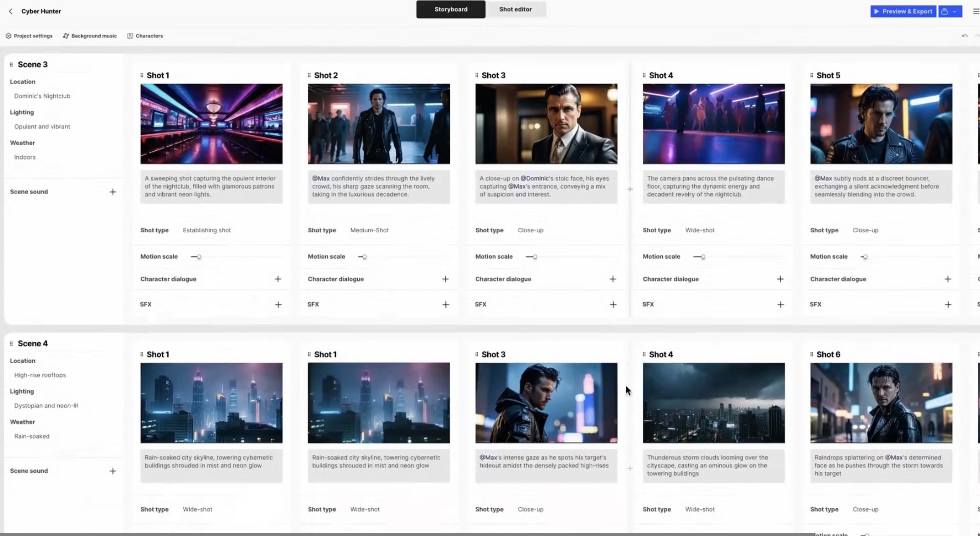Open the hamburger menu

point(975,11)
